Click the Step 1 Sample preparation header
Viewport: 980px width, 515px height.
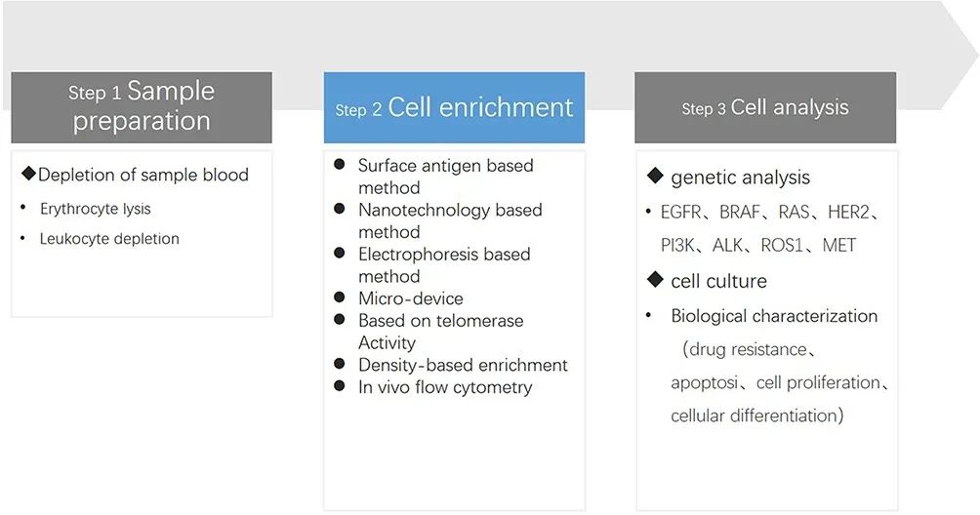(x=142, y=106)
